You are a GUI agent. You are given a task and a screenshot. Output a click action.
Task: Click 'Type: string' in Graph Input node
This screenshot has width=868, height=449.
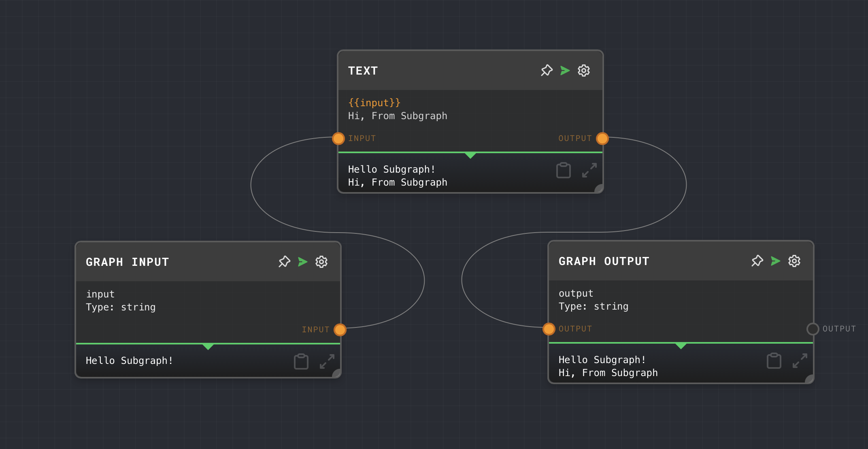click(x=121, y=307)
